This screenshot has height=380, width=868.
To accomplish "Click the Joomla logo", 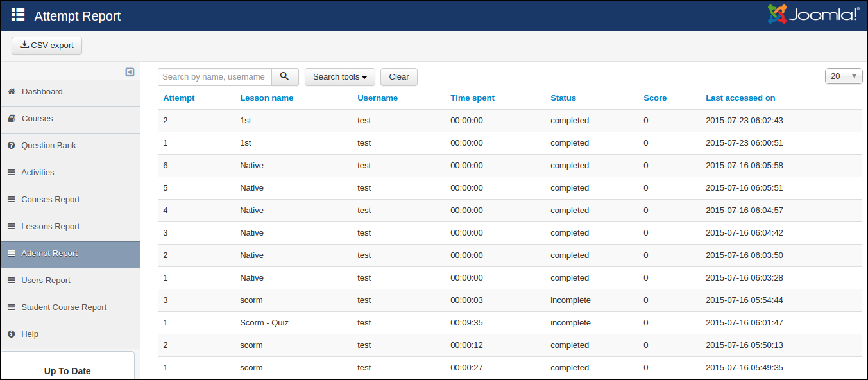I will (813, 15).
